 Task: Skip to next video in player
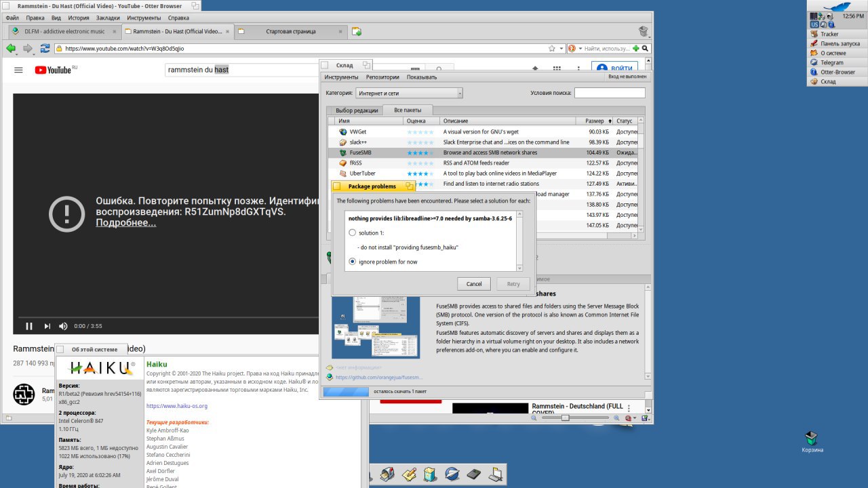[x=47, y=326]
